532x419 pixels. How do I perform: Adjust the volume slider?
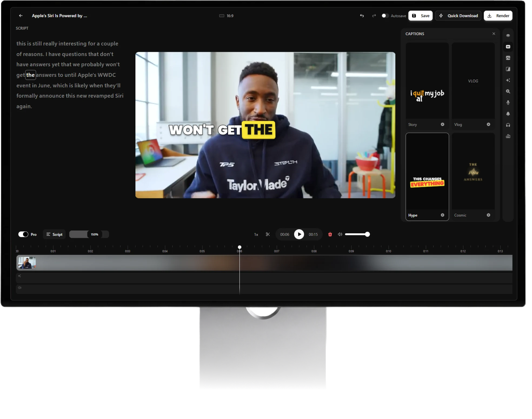tap(357, 234)
